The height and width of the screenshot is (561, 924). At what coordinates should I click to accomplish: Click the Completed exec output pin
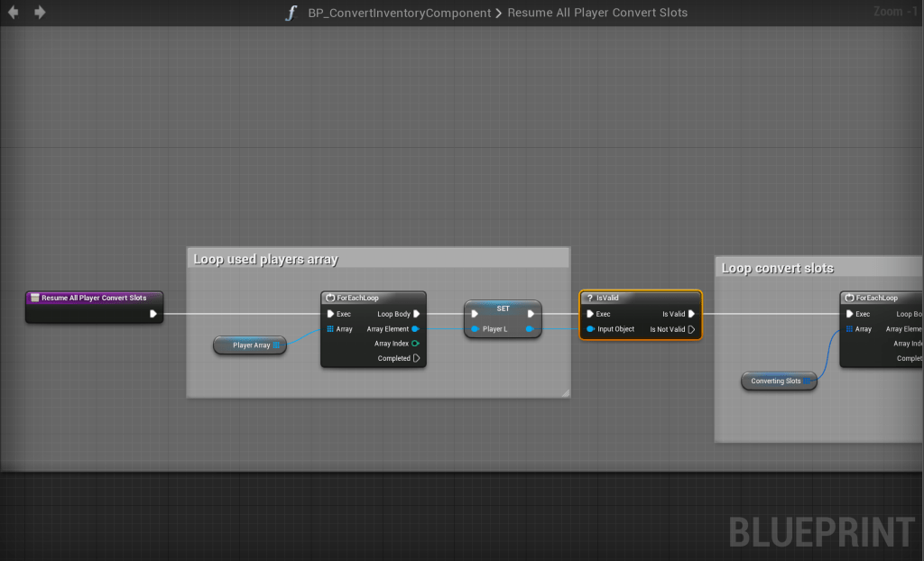click(x=416, y=358)
